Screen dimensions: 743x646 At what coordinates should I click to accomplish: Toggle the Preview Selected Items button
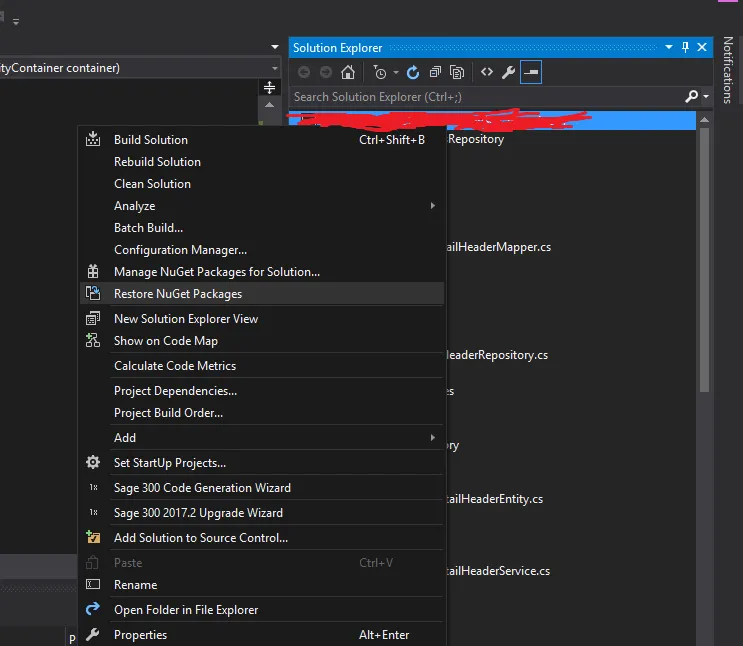(531, 73)
